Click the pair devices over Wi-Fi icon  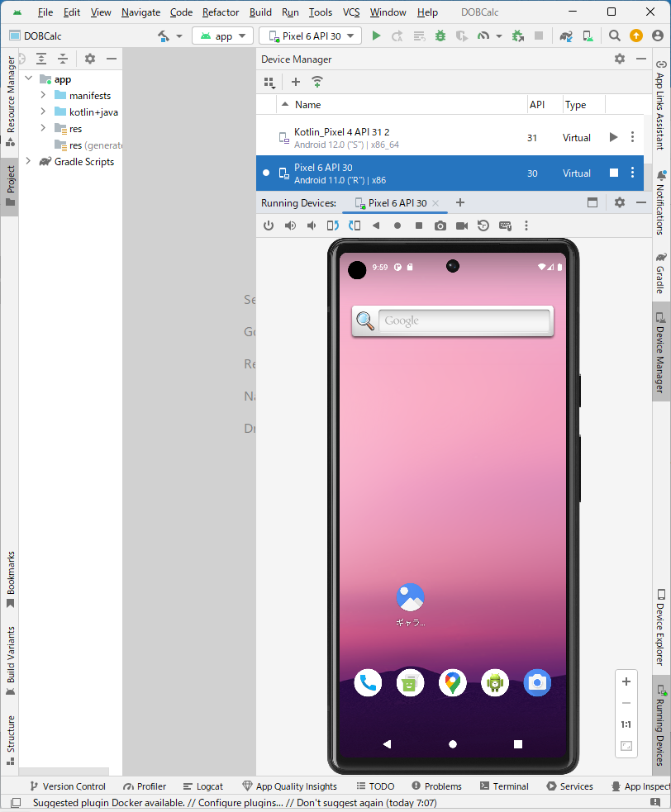(317, 82)
